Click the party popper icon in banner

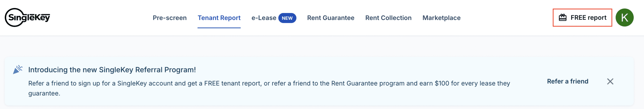coord(18,70)
